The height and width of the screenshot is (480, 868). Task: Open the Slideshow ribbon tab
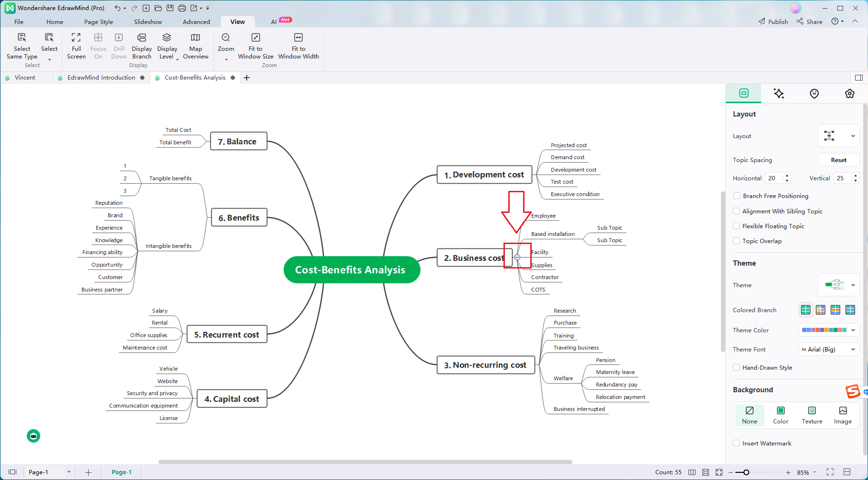pos(148,22)
